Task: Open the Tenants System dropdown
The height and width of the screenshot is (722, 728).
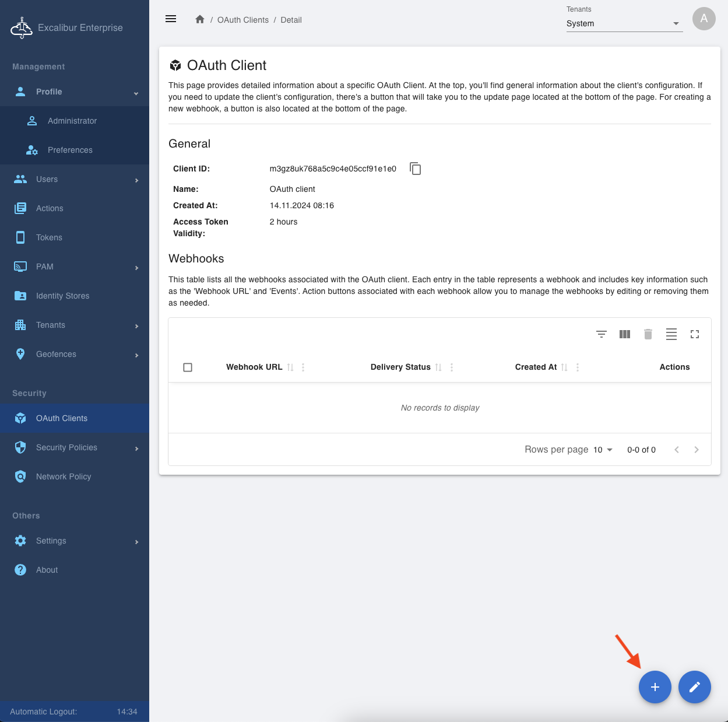Action: tap(624, 23)
